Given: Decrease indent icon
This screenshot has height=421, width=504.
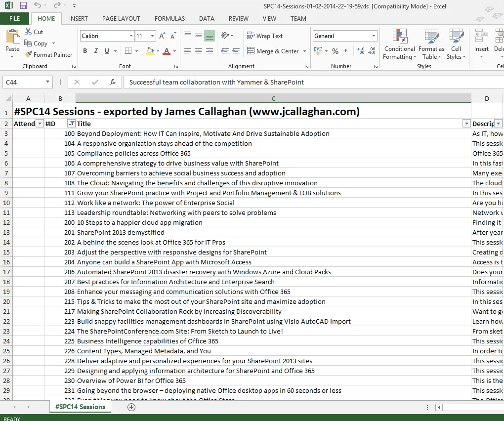Looking at the screenshot, I should tap(225, 51).
